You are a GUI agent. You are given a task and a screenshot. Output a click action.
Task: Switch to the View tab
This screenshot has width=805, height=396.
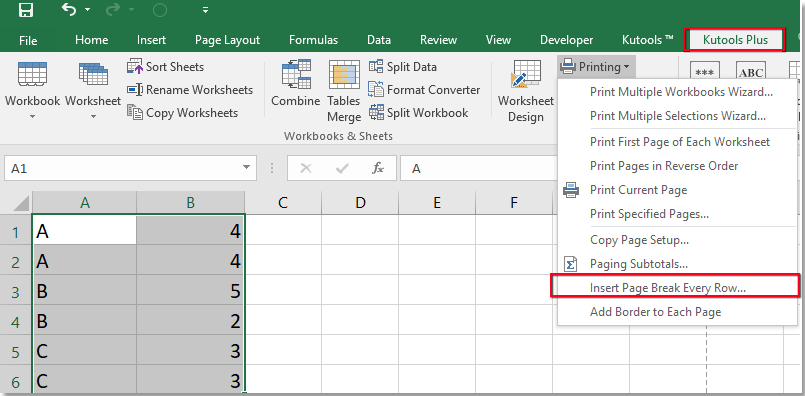498,40
